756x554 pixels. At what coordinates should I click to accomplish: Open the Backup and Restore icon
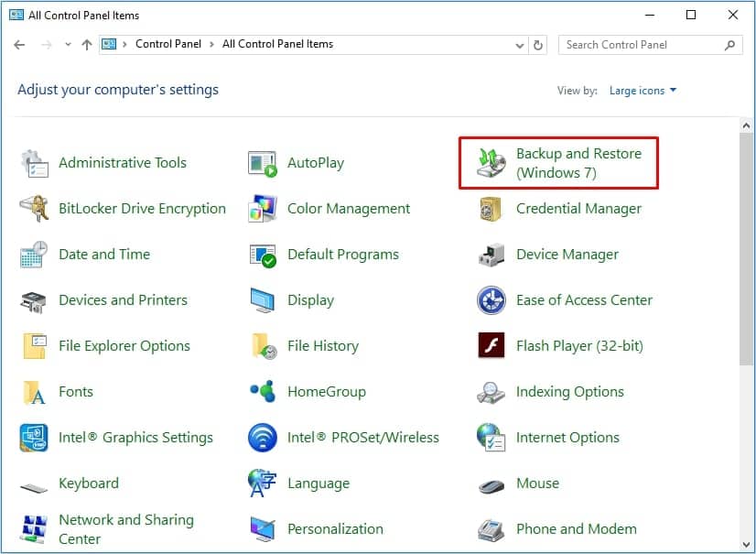pyautogui.click(x=491, y=163)
